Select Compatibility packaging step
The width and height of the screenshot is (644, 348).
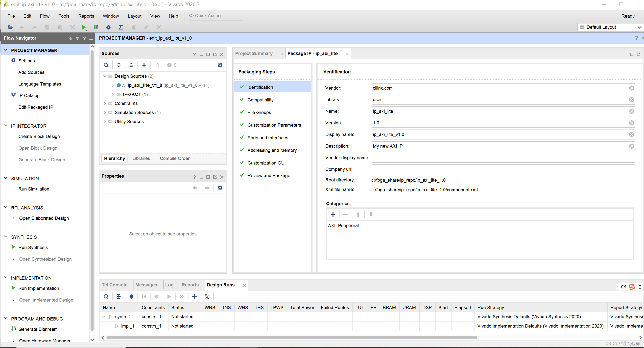[x=272, y=100]
